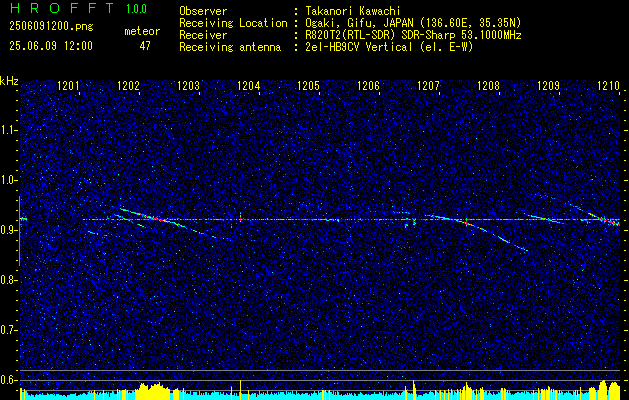Click the 1202 time axis marker
The height and width of the screenshot is (400, 629).
point(128,86)
